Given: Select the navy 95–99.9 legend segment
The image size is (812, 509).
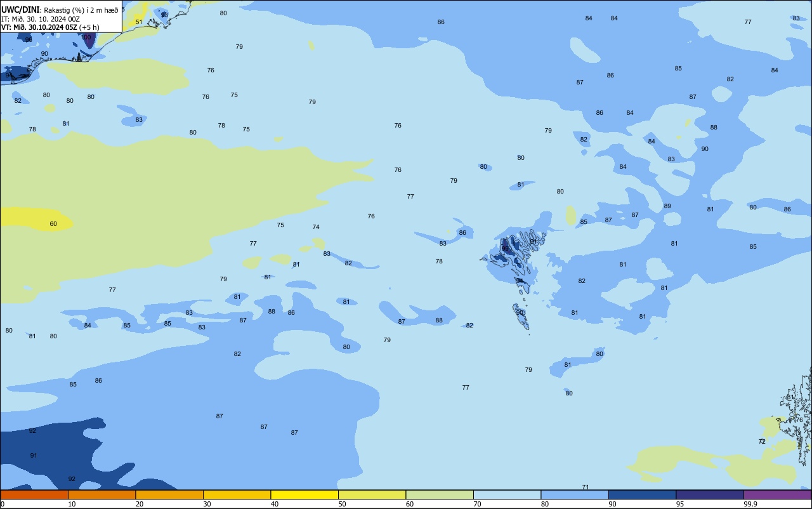Looking at the screenshot, I should [710, 494].
